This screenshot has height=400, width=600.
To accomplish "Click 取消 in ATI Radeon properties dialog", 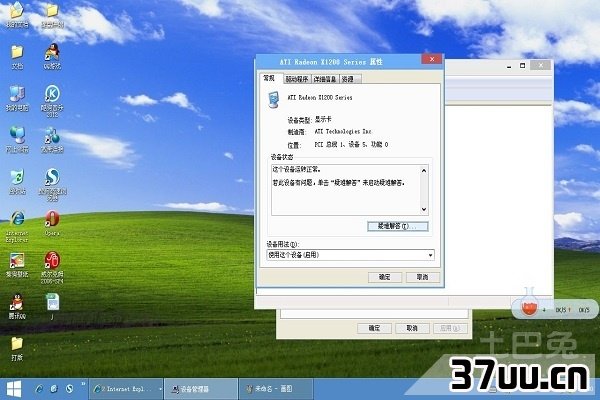I will point(422,277).
